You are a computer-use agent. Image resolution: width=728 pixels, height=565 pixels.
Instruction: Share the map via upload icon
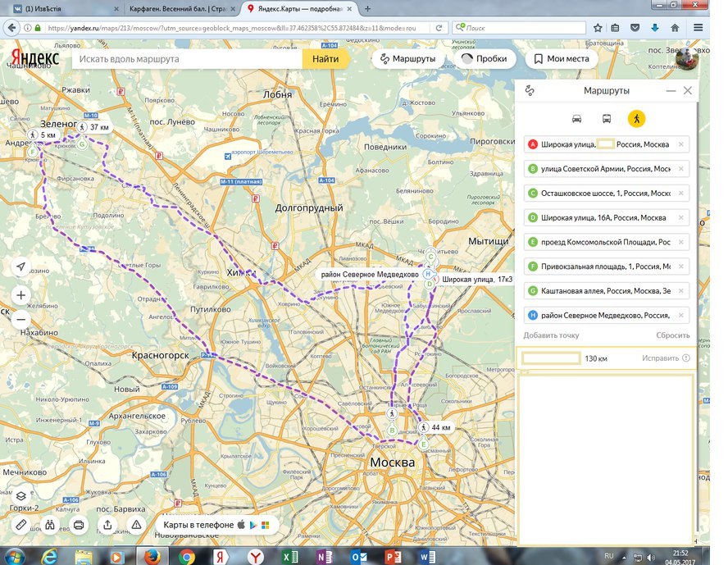tap(107, 525)
